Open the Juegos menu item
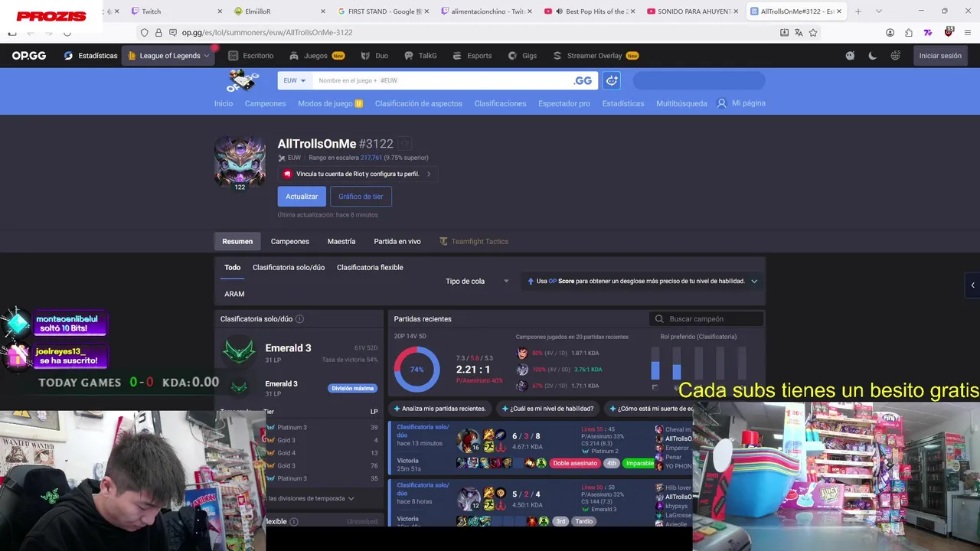Screen dimensions: 980x551 317,56
